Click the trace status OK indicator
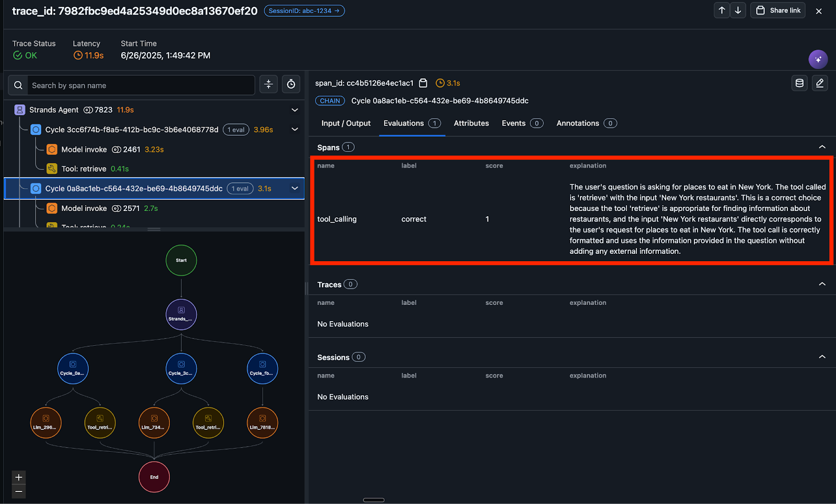Screen dimensions: 836x504 click(x=25, y=55)
